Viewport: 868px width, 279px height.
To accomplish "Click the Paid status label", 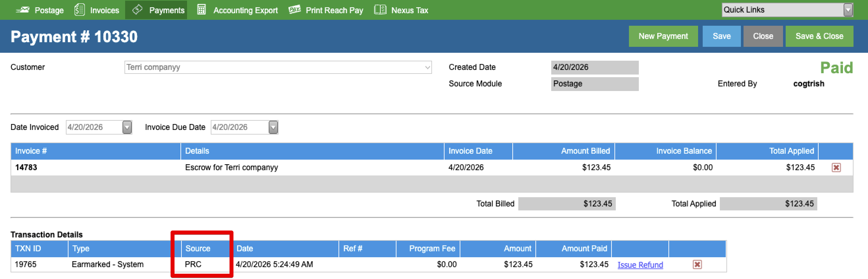I will tap(836, 68).
